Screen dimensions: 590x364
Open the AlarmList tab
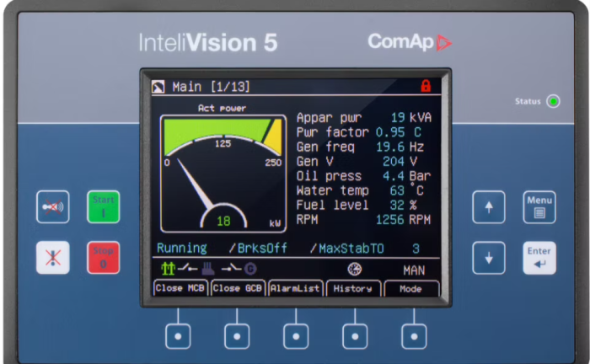click(x=295, y=288)
